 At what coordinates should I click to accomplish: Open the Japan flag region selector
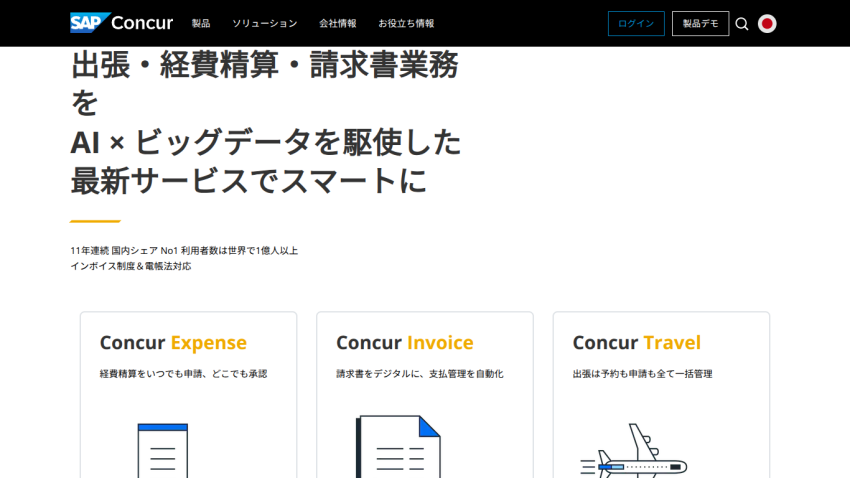pos(767,24)
